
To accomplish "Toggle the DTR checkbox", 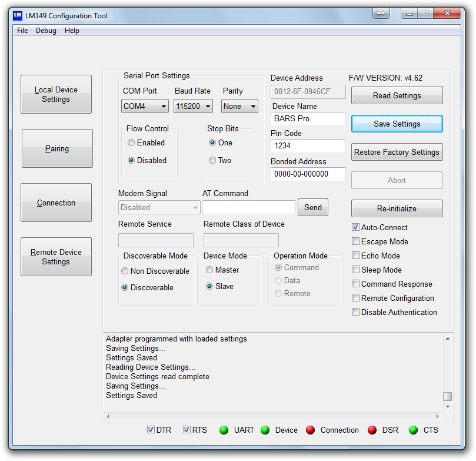I will coord(151,430).
